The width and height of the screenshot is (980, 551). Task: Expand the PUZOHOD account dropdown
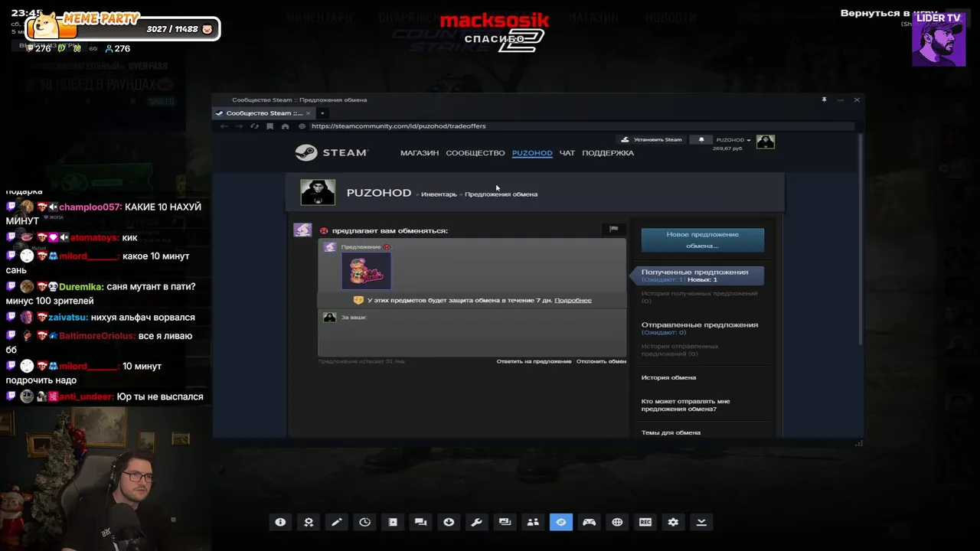click(x=733, y=140)
